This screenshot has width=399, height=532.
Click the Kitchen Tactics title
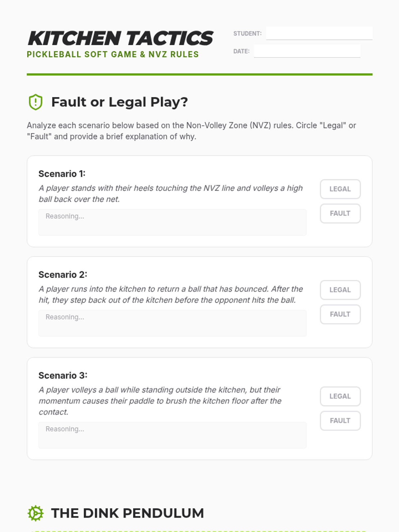[x=120, y=38]
